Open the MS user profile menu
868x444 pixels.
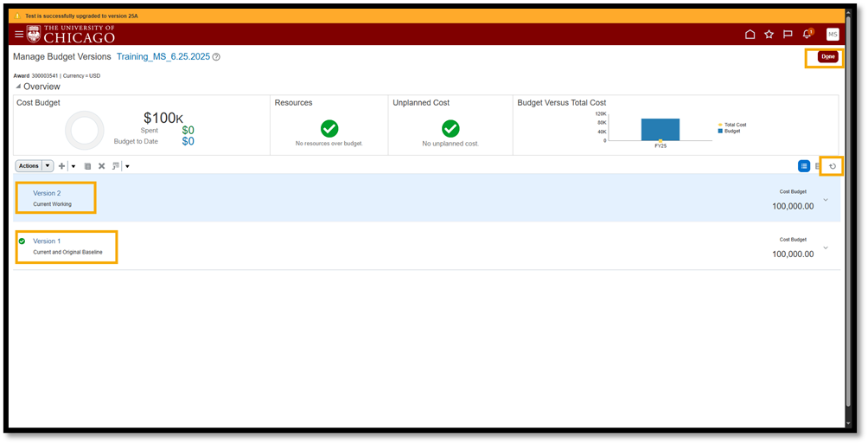[832, 35]
